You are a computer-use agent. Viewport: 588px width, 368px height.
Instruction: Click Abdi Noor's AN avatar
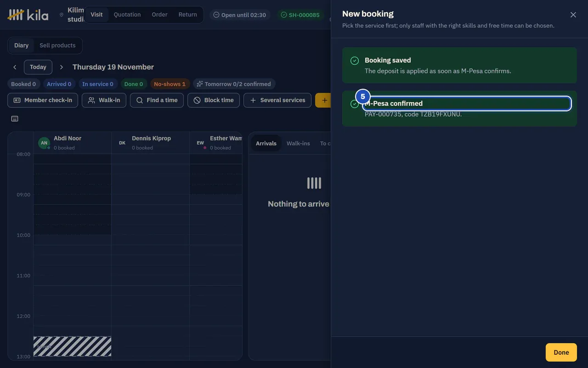click(44, 143)
